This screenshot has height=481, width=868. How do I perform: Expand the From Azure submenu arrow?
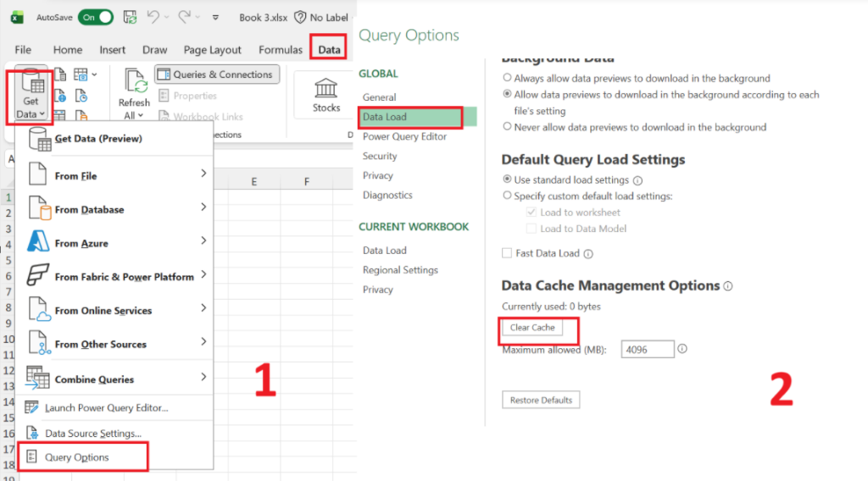(x=203, y=240)
